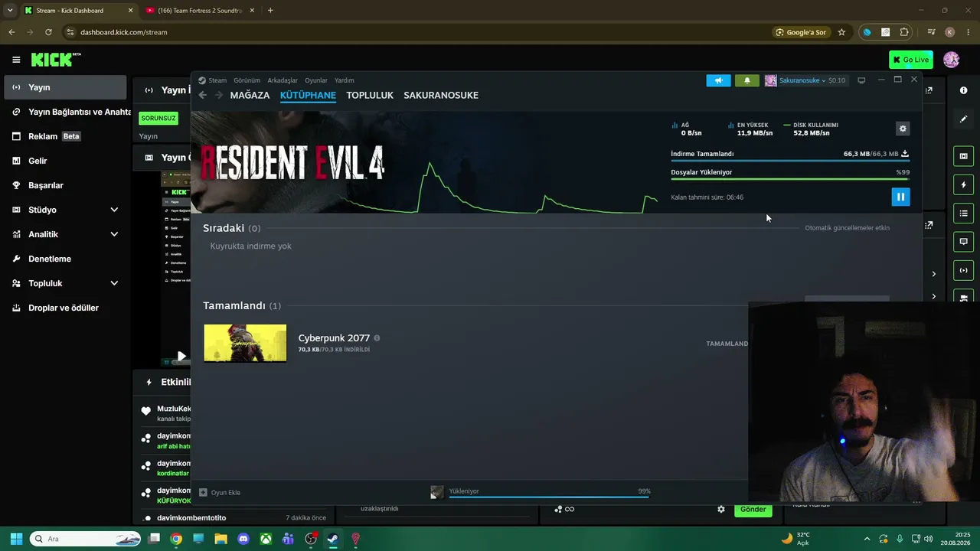Show Cyberpunk 2077 update info icon
Image resolution: width=980 pixels, height=551 pixels.
(x=377, y=337)
